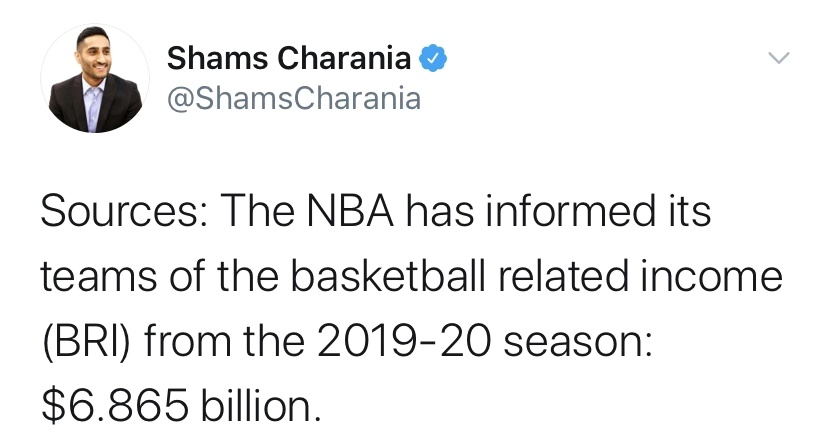
Task: Click the blue verified badge icon
Action: tap(433, 58)
